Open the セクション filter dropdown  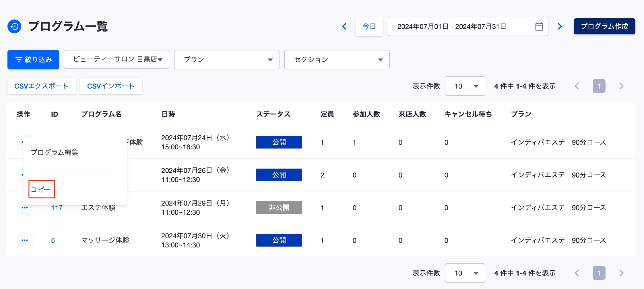(337, 60)
